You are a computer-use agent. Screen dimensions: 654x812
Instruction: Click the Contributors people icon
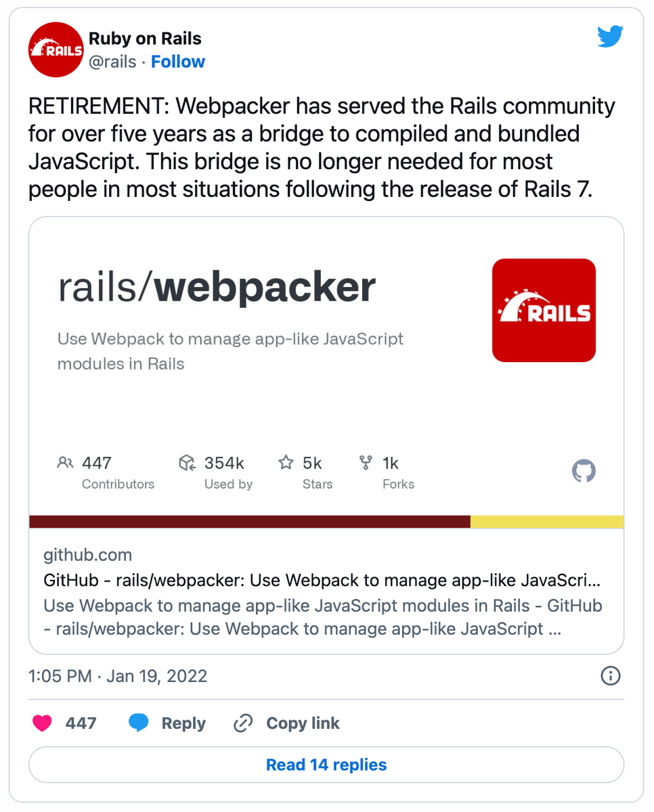65,463
